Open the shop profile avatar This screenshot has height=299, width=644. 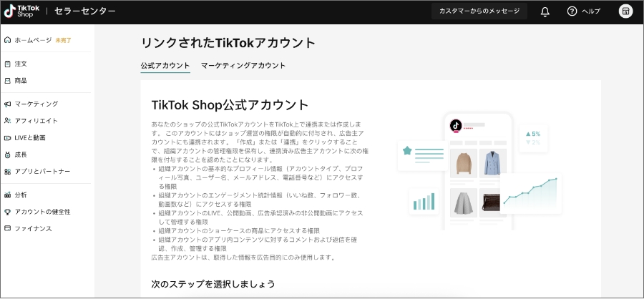[x=625, y=11]
